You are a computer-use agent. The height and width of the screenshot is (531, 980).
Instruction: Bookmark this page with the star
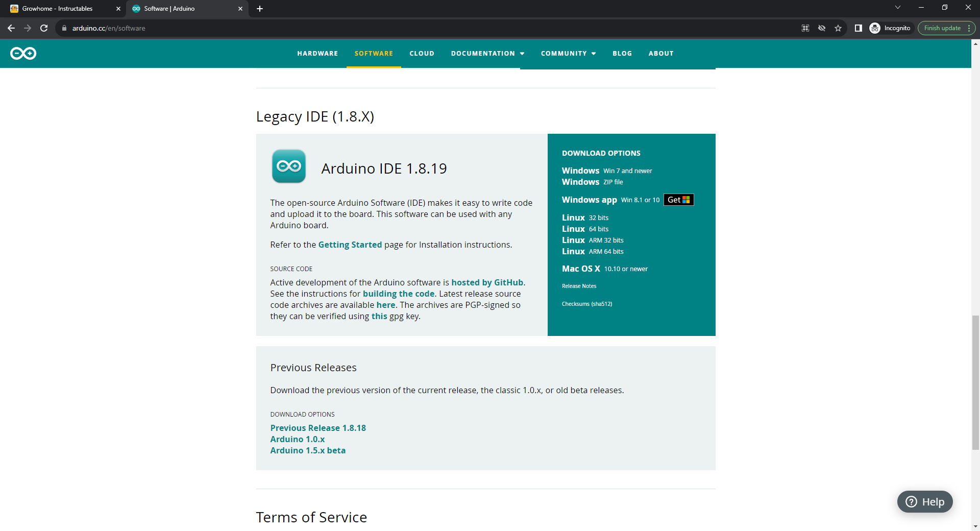pos(838,28)
